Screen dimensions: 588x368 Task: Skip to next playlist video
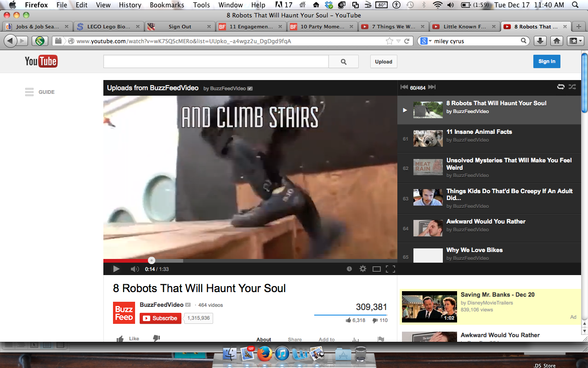432,87
